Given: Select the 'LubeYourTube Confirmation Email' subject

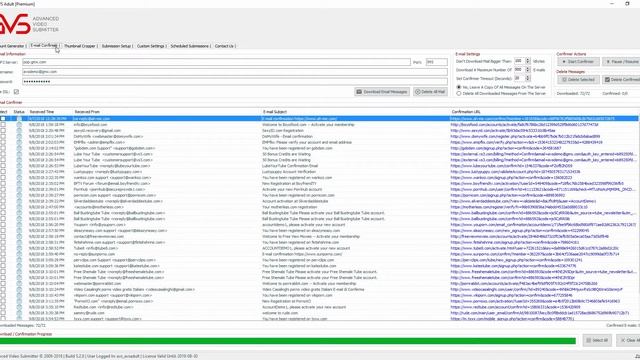Looking at the screenshot, I should coord(290,166).
